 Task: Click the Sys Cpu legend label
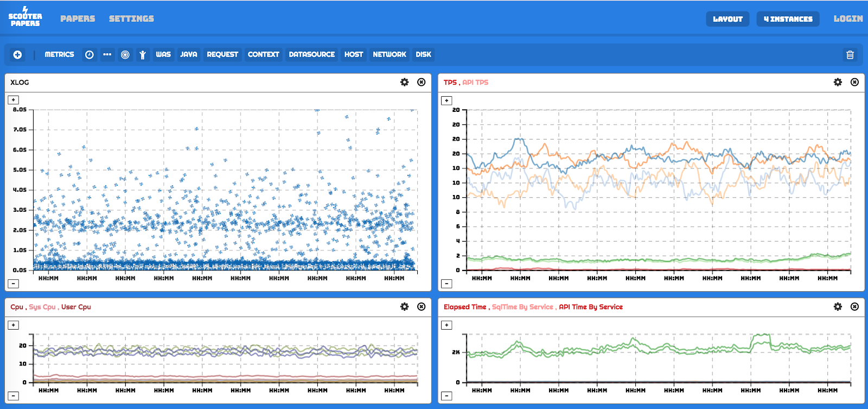pyautogui.click(x=42, y=307)
